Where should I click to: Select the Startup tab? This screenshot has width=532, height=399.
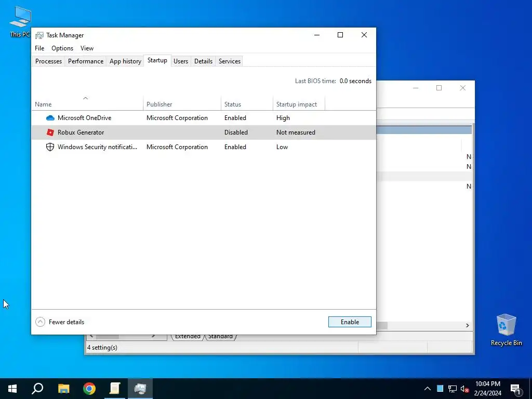157,60
